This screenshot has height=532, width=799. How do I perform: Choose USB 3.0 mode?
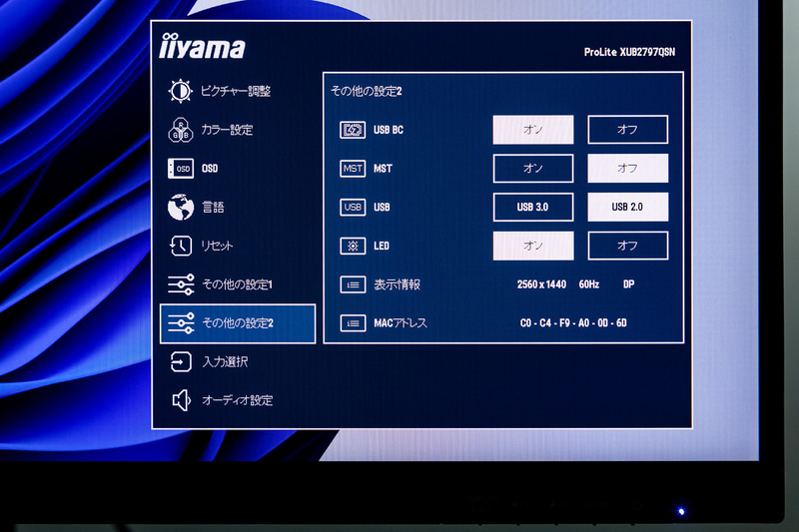[x=533, y=208]
